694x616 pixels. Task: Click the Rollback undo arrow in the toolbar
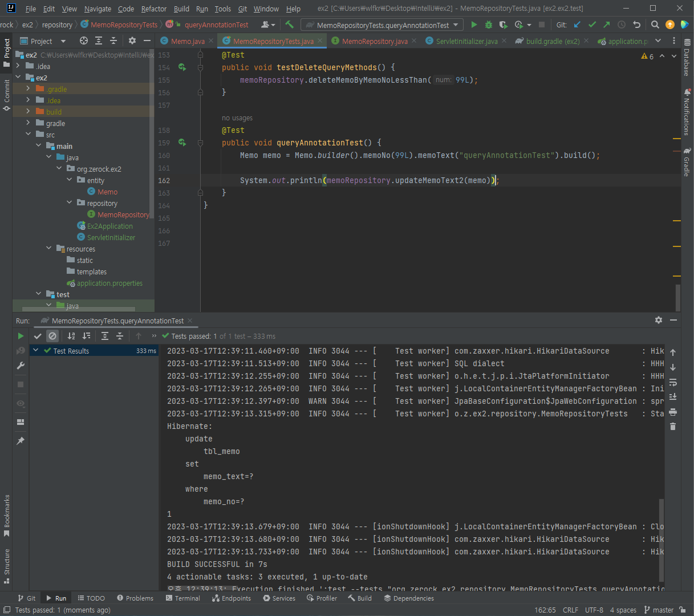[637, 25]
